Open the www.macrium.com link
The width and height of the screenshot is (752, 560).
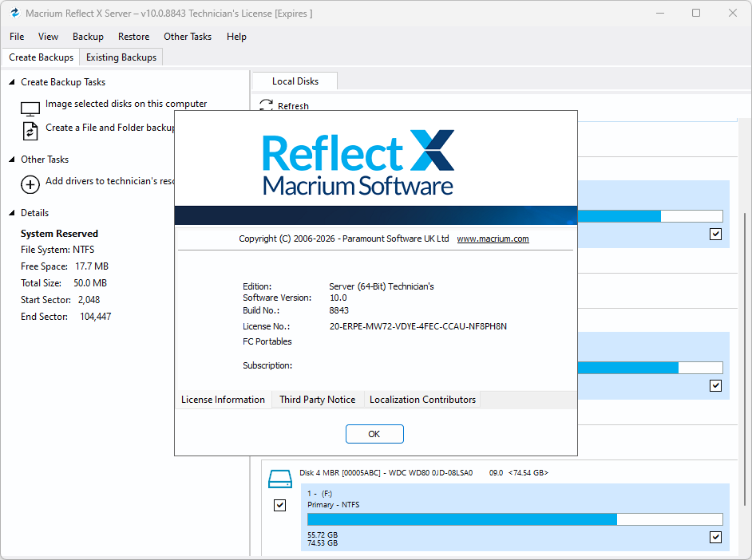tap(493, 239)
